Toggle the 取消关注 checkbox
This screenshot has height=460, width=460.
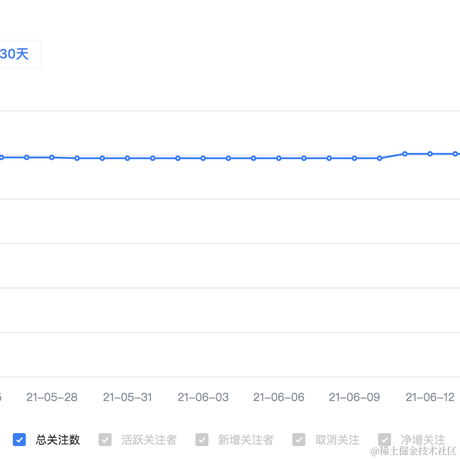[299, 440]
